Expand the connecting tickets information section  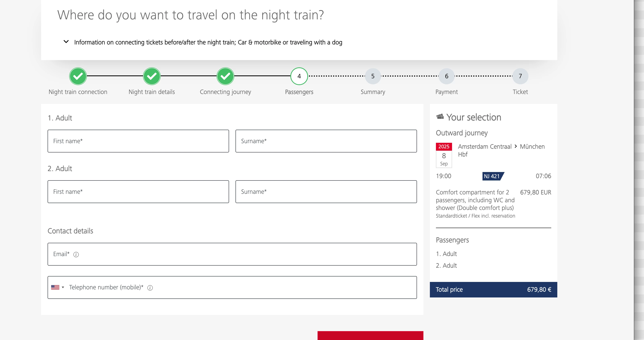(x=66, y=42)
